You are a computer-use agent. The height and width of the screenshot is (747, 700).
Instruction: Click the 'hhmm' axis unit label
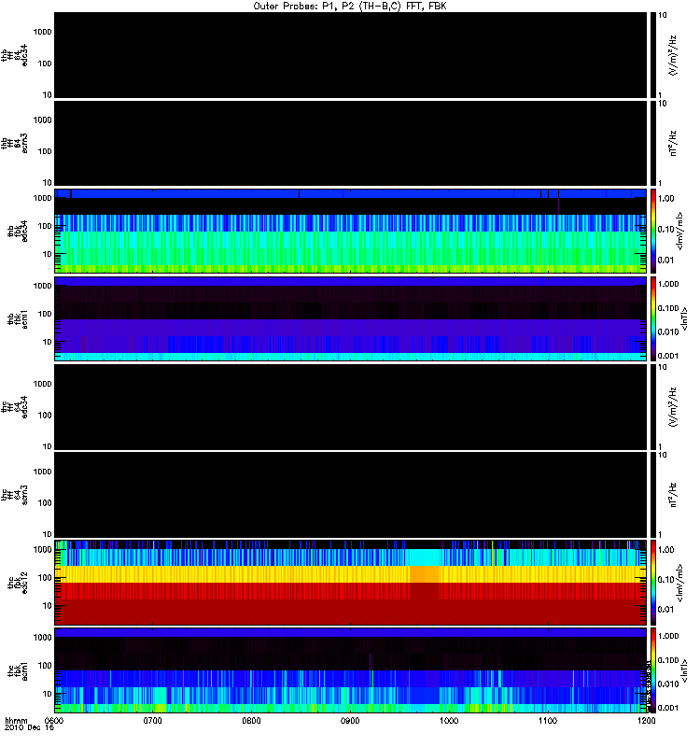[16, 721]
